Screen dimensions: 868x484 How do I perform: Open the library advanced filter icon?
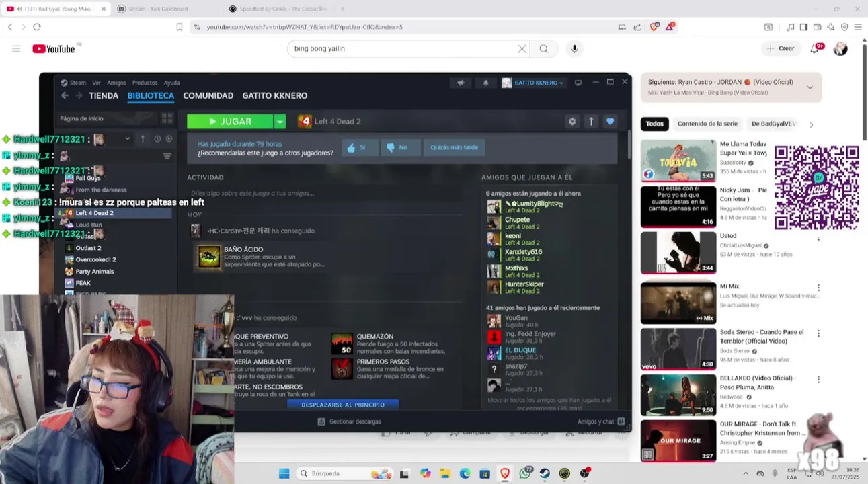coord(167,156)
